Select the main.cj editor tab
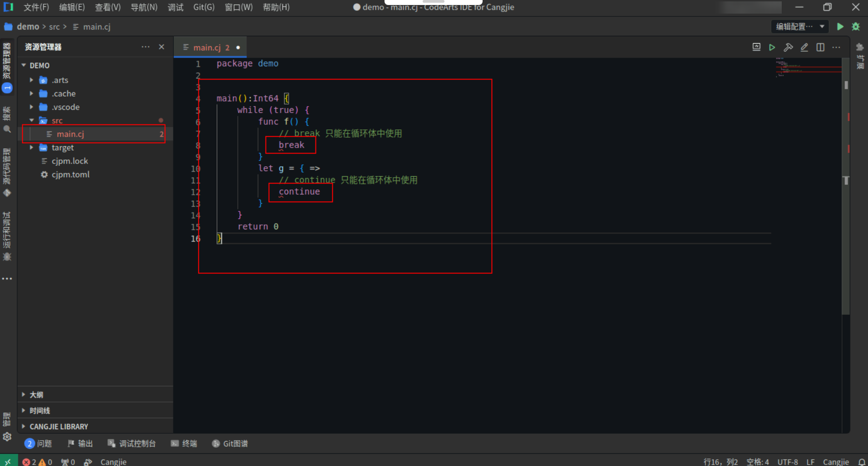This screenshot has height=466, width=868. 210,47
